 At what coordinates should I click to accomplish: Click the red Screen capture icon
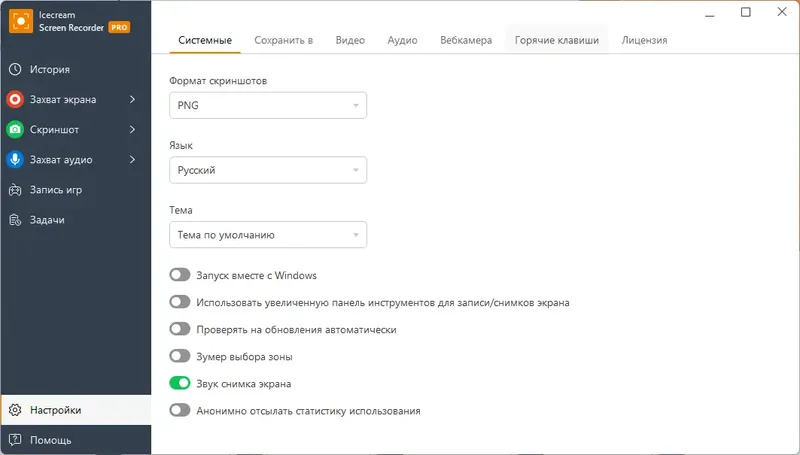(15, 100)
